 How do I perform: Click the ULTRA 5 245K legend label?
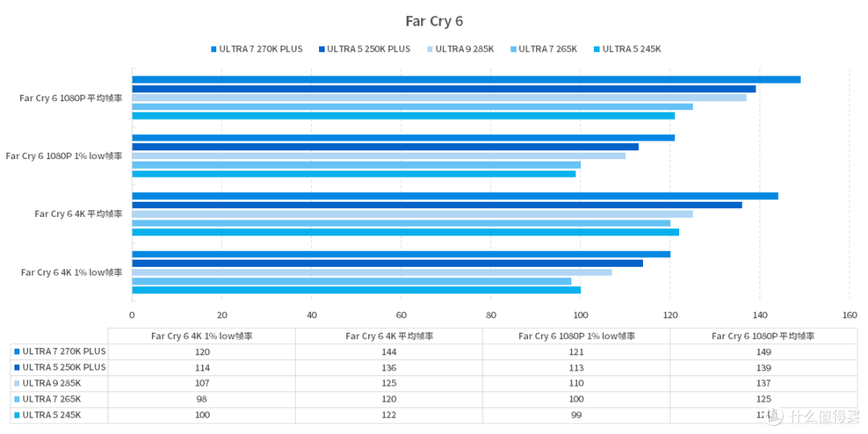pos(632,49)
